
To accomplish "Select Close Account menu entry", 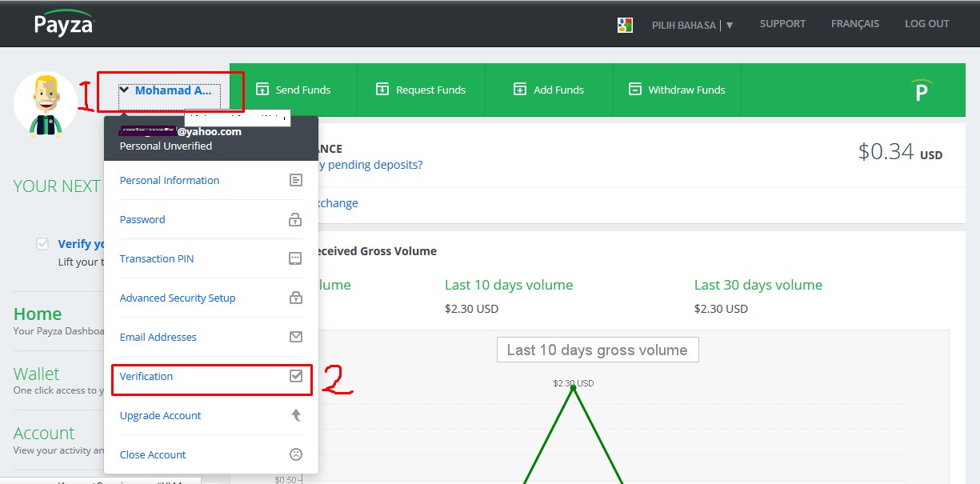I will pos(211,454).
